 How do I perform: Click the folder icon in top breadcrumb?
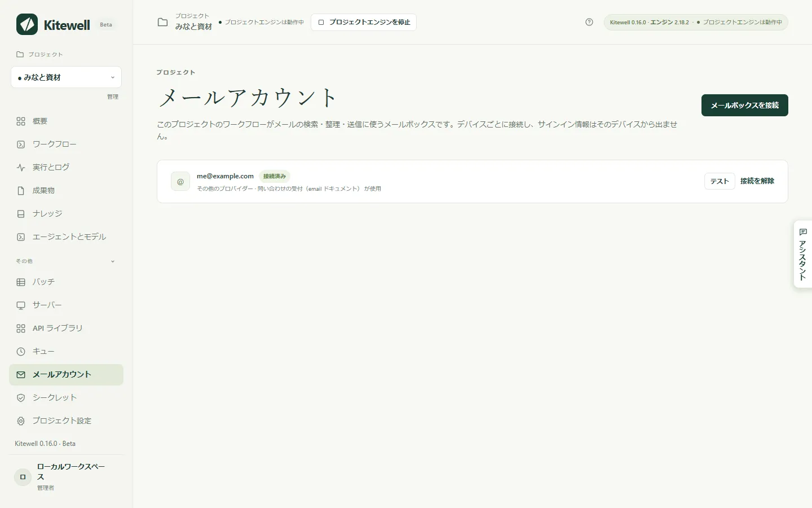coord(162,23)
